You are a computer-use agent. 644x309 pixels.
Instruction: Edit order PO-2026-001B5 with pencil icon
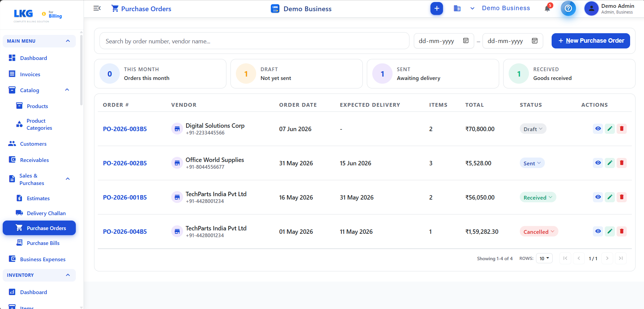point(610,197)
